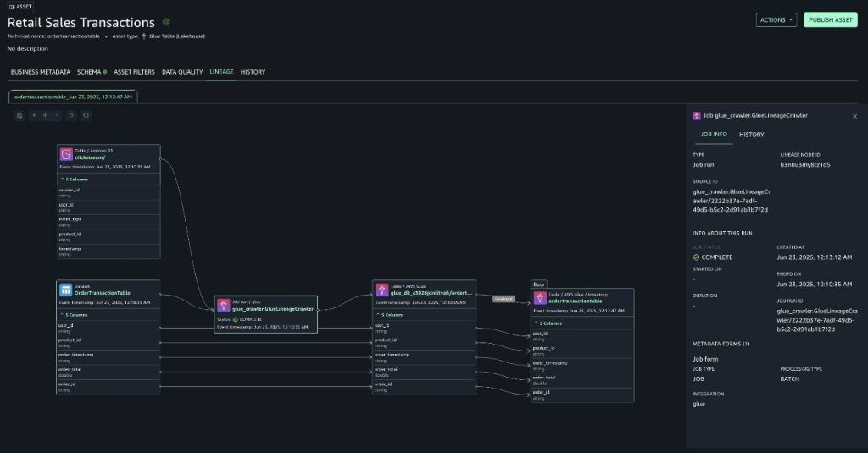Screen dimensions: 868x453
Task: Close the Job glue_crawler details panel
Action: click(854, 116)
